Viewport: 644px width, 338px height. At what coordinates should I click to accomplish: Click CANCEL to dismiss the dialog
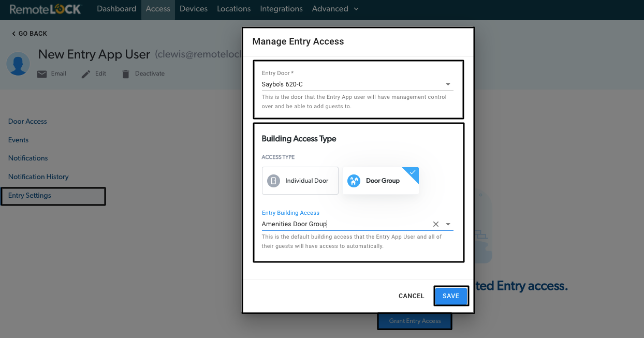click(x=411, y=296)
